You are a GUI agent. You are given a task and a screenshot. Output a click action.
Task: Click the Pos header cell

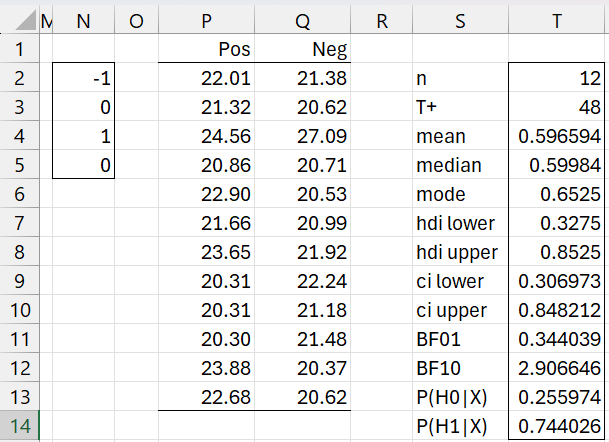(206, 49)
